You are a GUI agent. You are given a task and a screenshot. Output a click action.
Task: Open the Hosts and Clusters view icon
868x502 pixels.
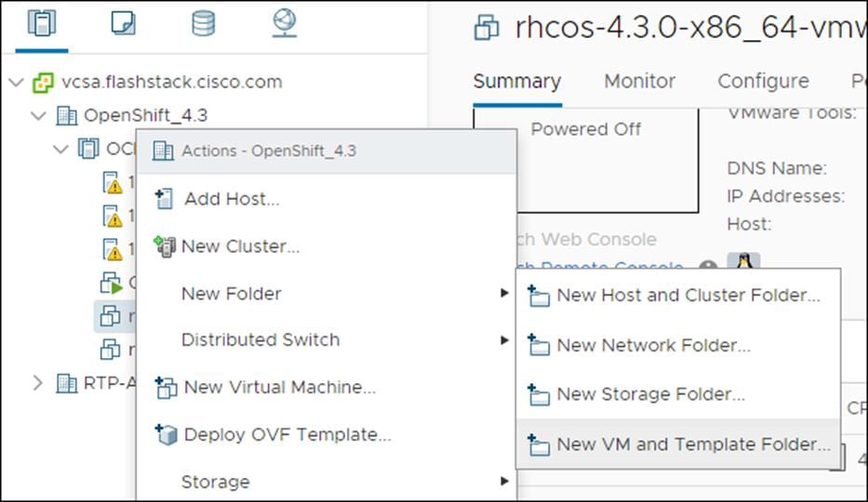pyautogui.click(x=42, y=23)
